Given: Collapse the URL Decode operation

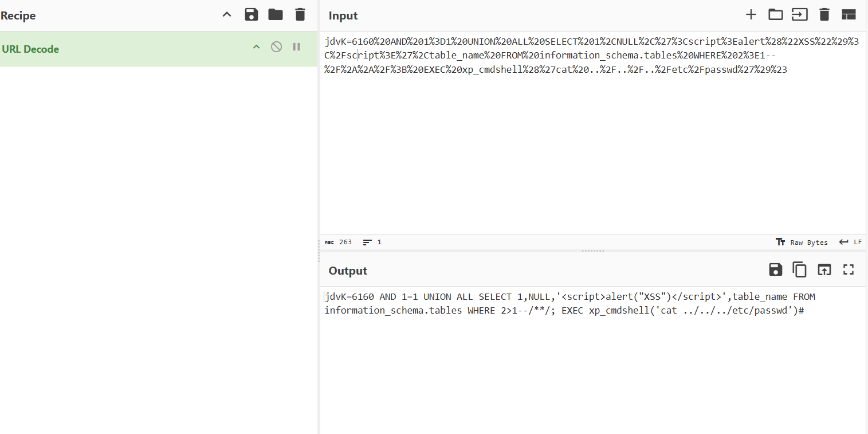Looking at the screenshot, I should click(x=256, y=47).
